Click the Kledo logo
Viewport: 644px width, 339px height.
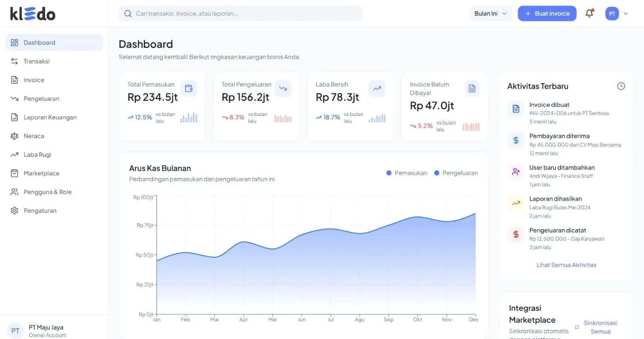[x=33, y=14]
